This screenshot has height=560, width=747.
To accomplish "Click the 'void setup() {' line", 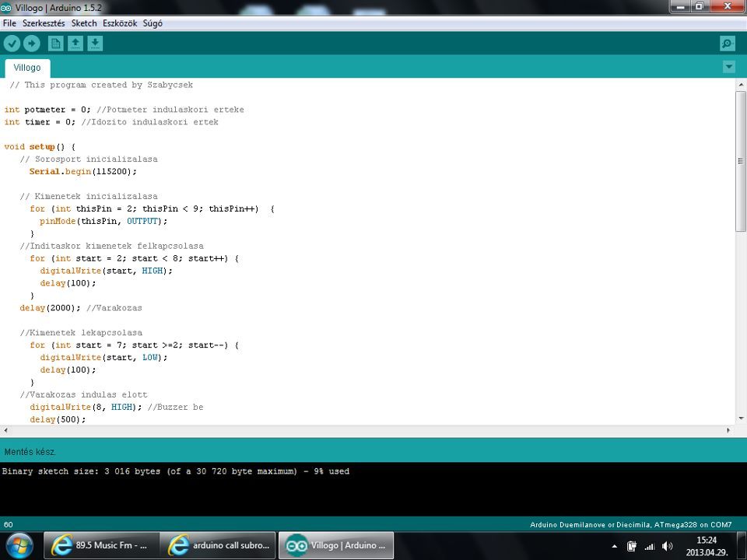I will point(40,147).
